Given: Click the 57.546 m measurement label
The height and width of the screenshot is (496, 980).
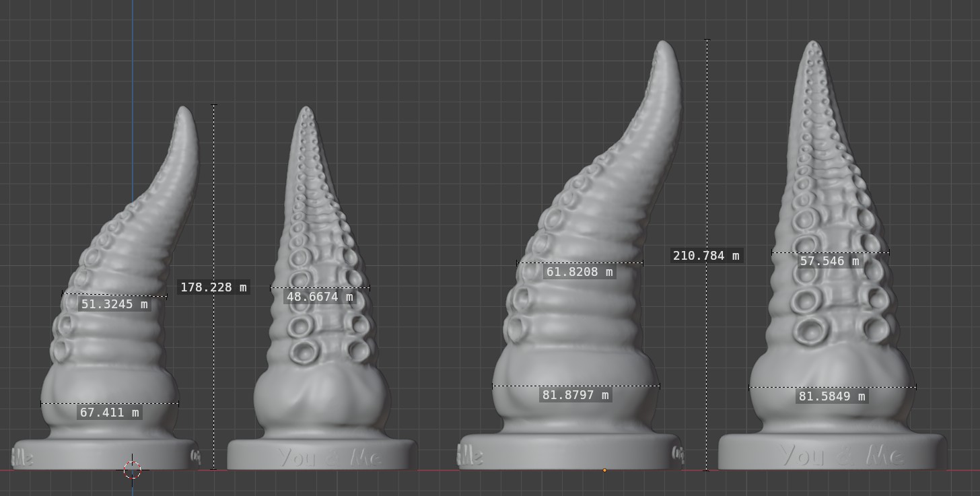Looking at the screenshot, I should (x=829, y=261).
